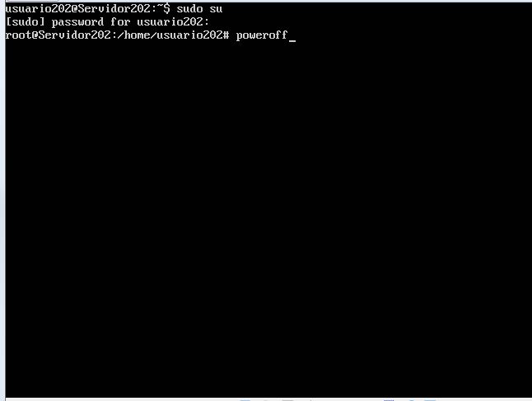Image resolution: width=532 pixels, height=401 pixels.
Task: Click the word su at the end of the first line
Action: pyautogui.click(x=216, y=9)
